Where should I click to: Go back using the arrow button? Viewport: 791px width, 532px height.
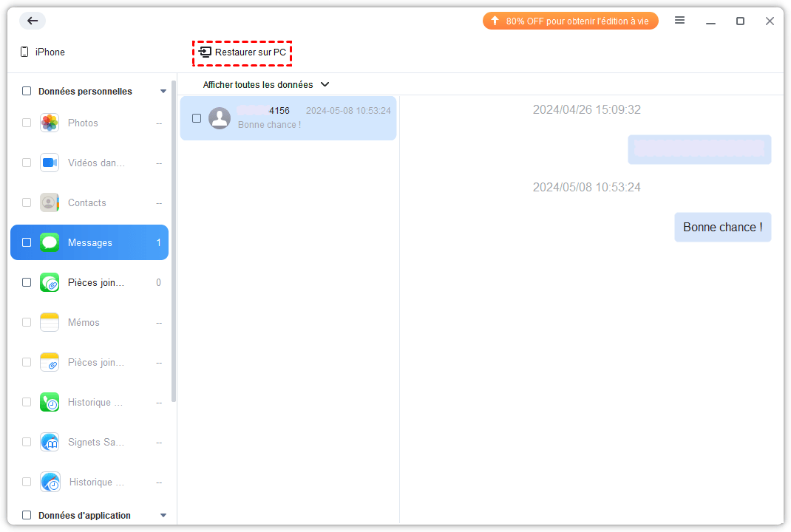[33, 21]
